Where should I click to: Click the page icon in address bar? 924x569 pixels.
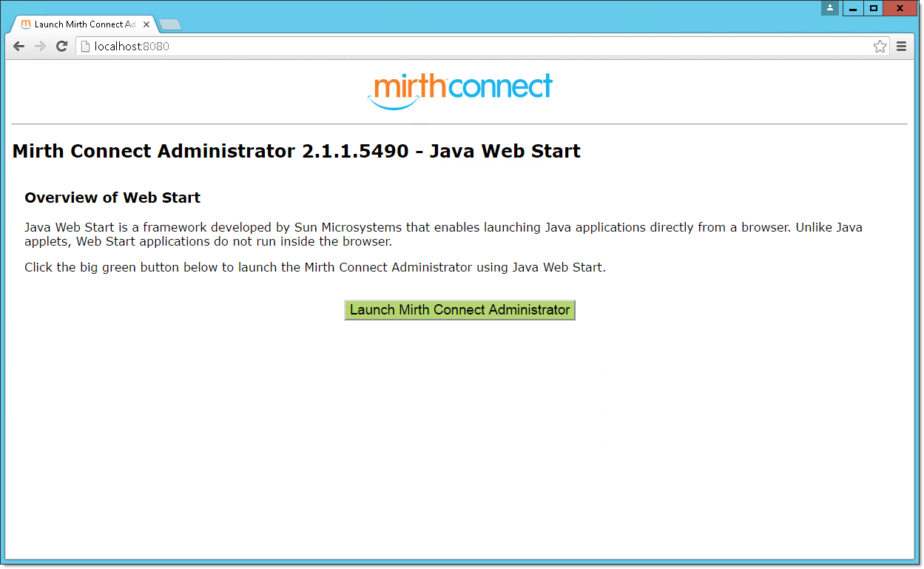pos(85,47)
